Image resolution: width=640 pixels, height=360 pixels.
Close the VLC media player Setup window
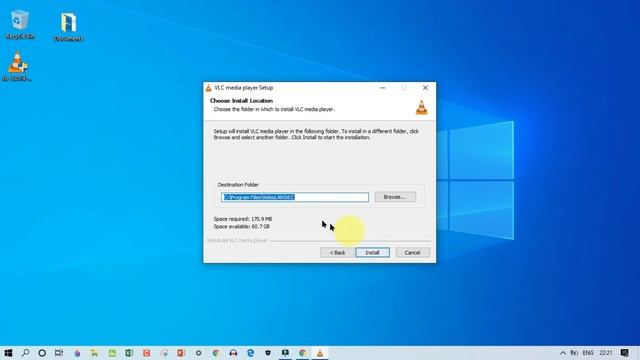(x=425, y=88)
